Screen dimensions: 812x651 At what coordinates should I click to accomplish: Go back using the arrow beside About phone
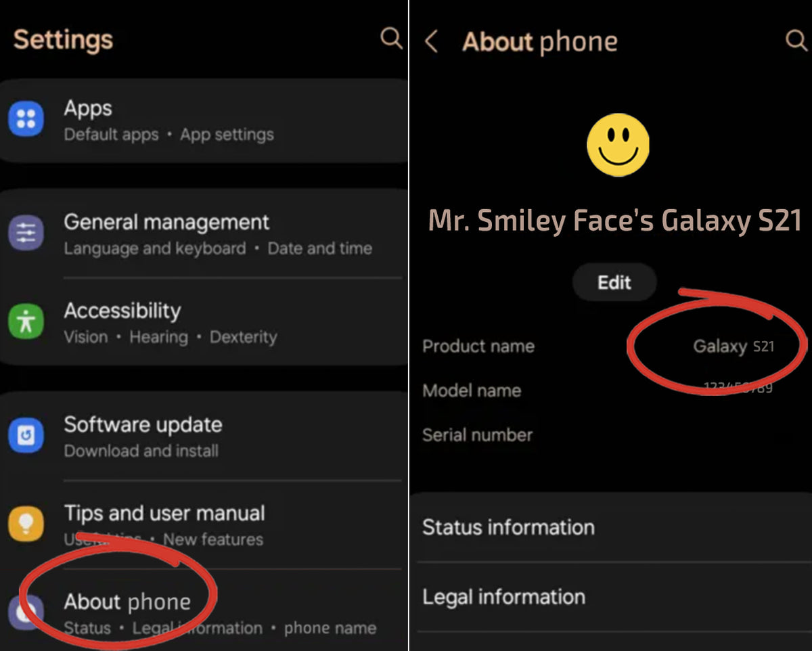[x=430, y=42]
